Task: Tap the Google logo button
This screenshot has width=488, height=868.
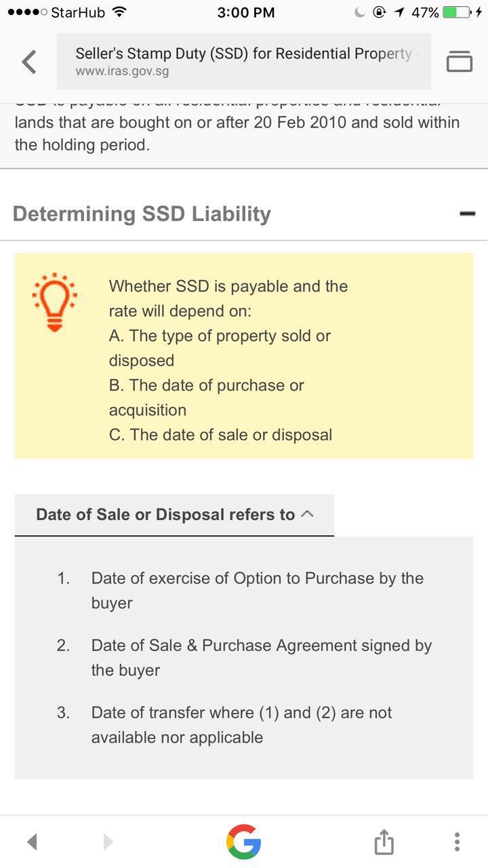Action: pyautogui.click(x=243, y=842)
